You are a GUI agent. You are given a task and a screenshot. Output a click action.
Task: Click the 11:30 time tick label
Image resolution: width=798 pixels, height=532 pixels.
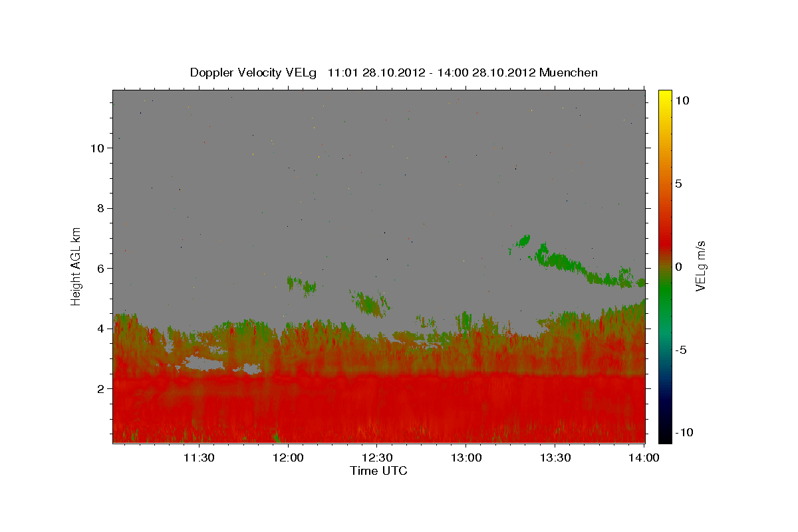(198, 458)
